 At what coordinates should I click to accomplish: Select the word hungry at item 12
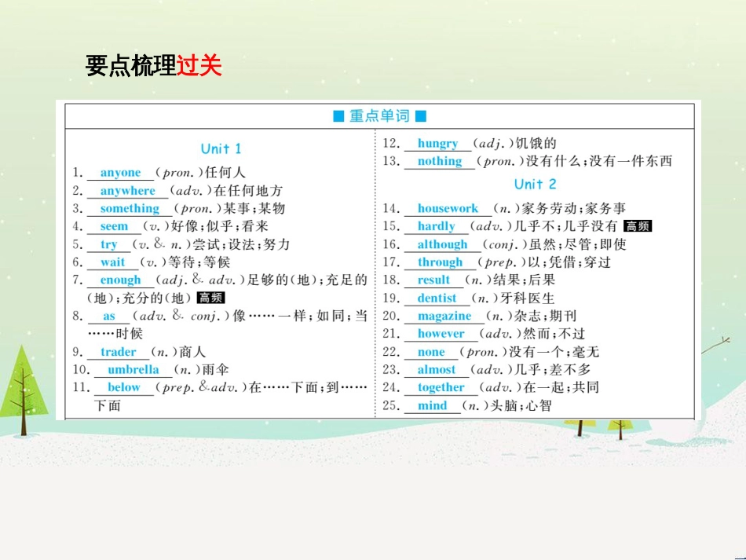pos(440,143)
